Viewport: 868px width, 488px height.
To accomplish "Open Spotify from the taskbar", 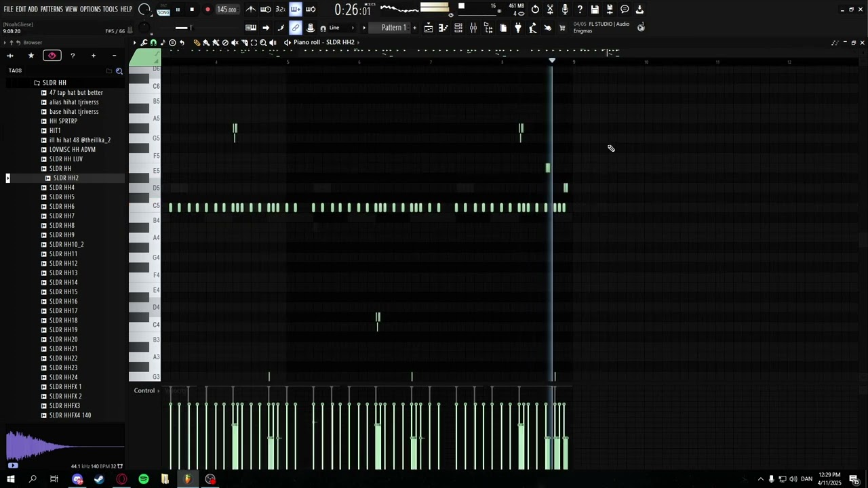I will point(144,479).
